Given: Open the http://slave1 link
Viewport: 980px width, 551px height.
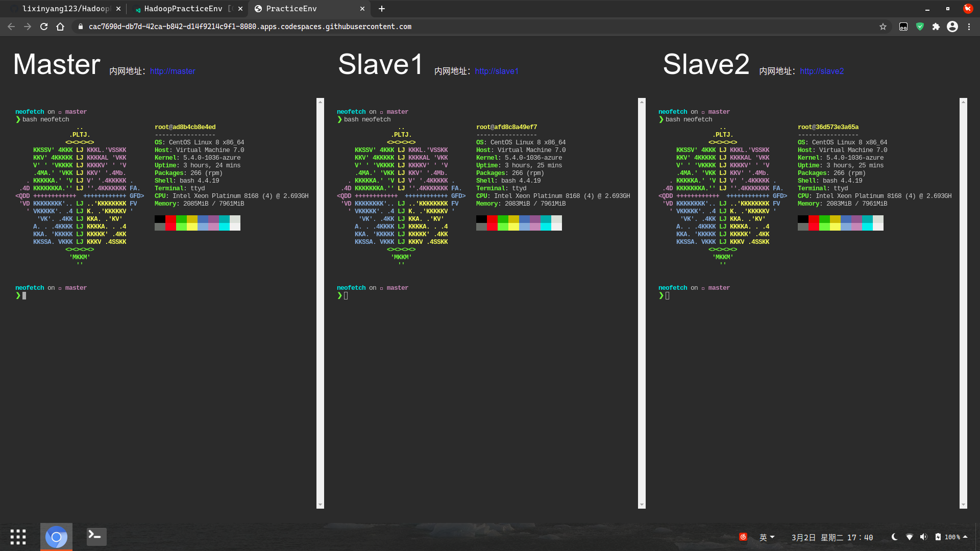Looking at the screenshot, I should click(x=497, y=71).
